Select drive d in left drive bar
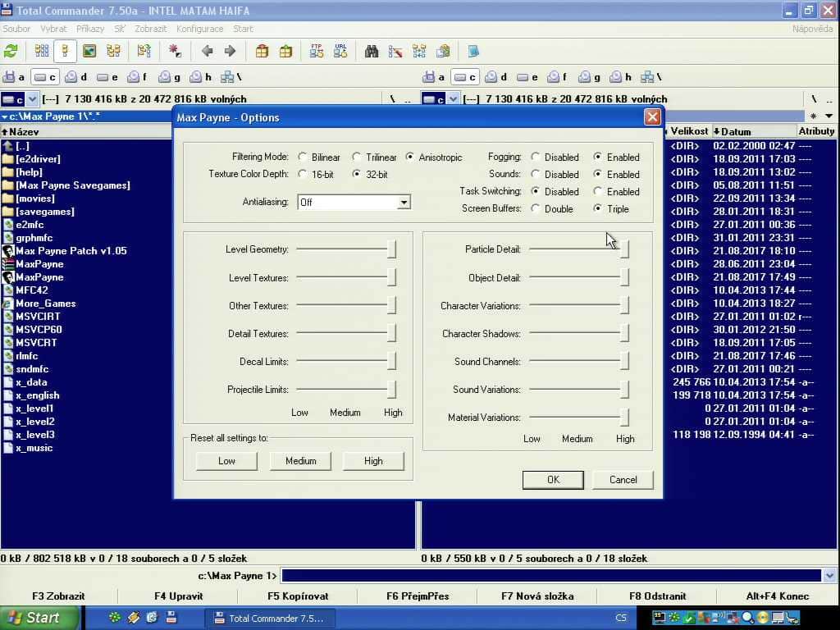The width and height of the screenshot is (840, 630). pyautogui.click(x=76, y=77)
